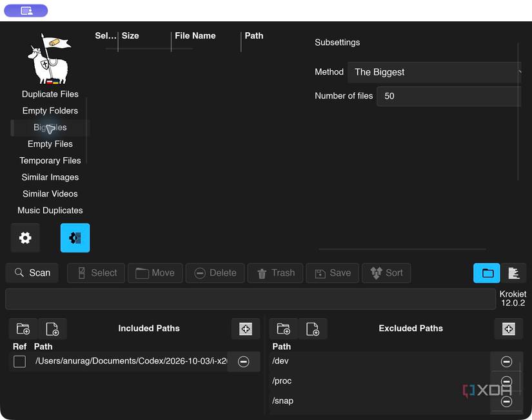Start a scan with Scan button

point(32,273)
